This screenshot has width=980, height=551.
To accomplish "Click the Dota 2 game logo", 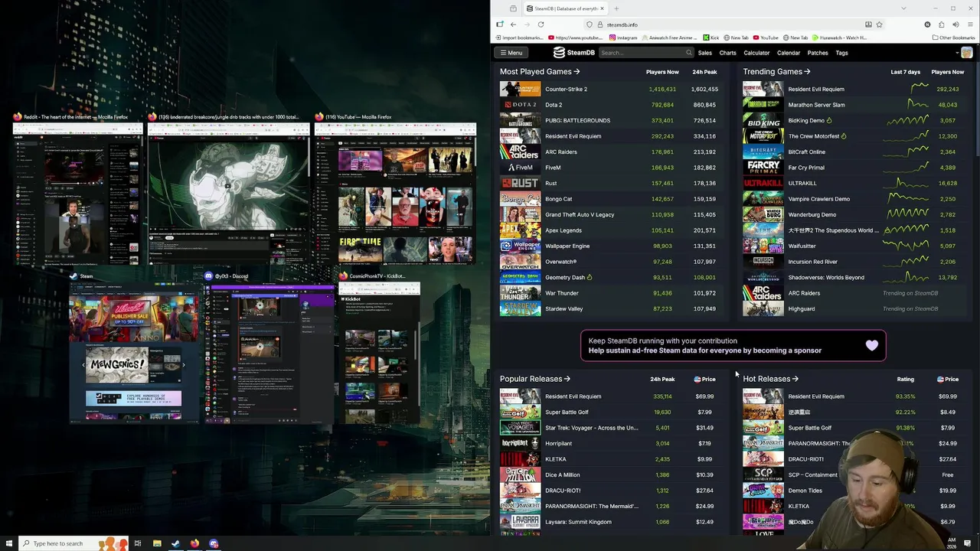I will pyautogui.click(x=520, y=105).
